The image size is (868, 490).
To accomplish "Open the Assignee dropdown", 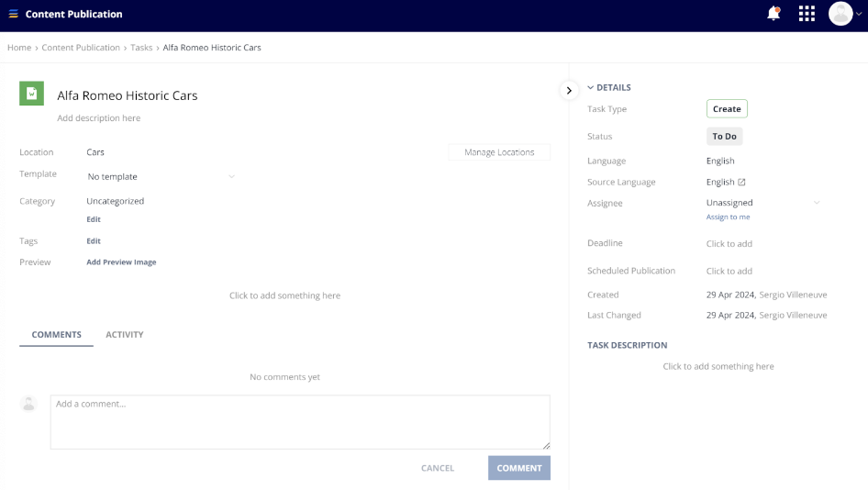I will (762, 203).
